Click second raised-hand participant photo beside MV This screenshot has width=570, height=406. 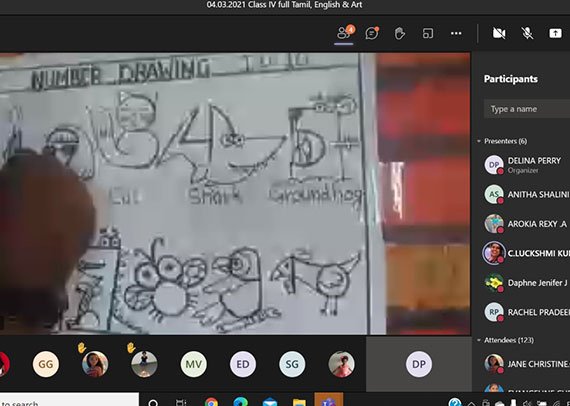pos(144,364)
